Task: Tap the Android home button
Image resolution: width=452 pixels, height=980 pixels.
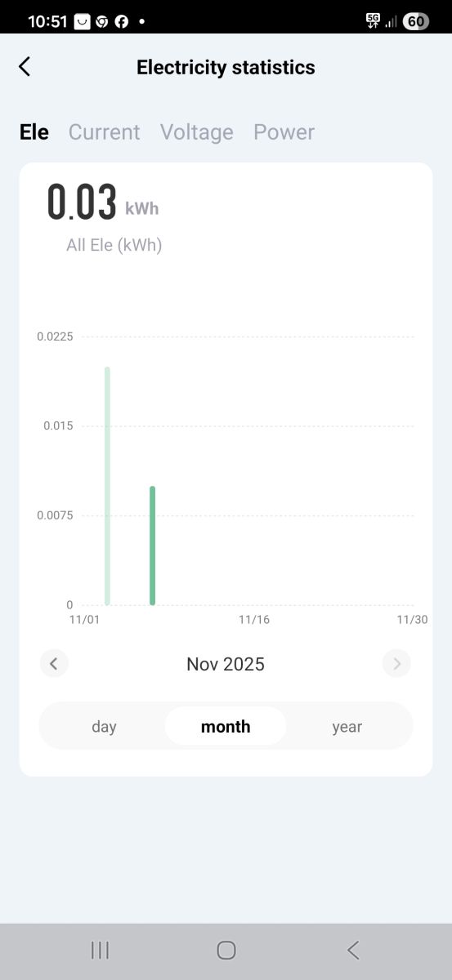Action: (x=226, y=950)
